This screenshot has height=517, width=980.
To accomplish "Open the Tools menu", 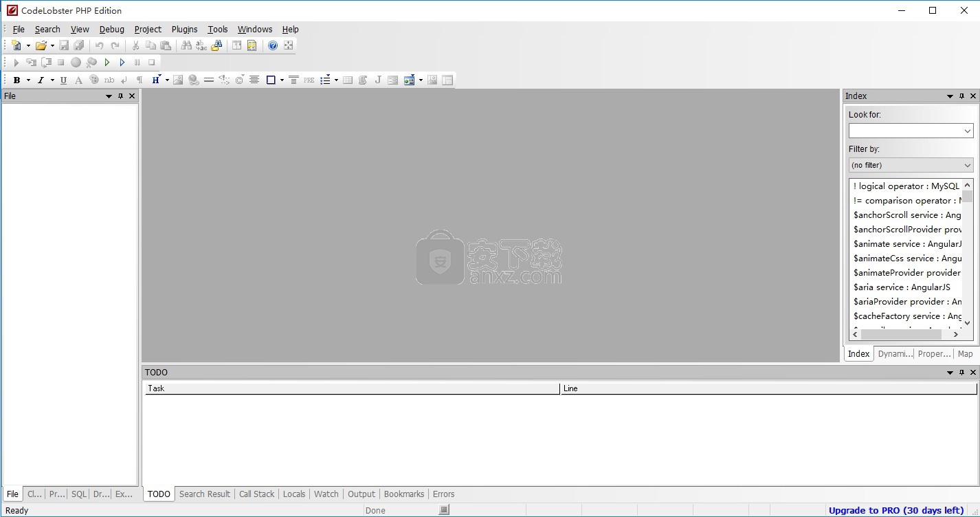I will click(218, 29).
